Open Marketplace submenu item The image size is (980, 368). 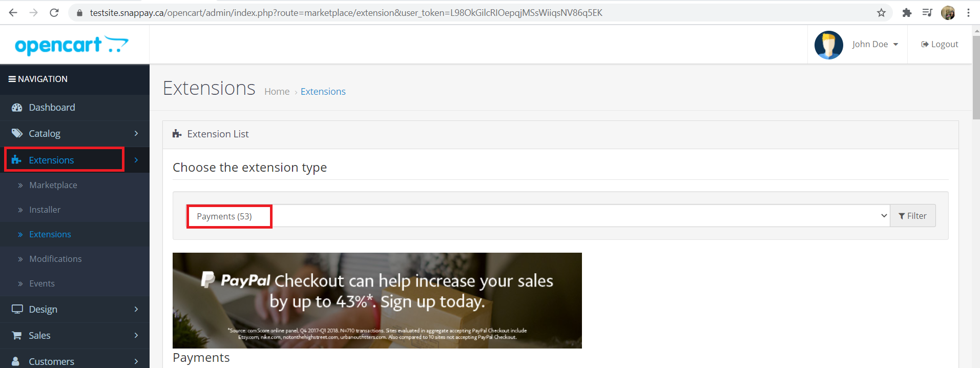[53, 185]
